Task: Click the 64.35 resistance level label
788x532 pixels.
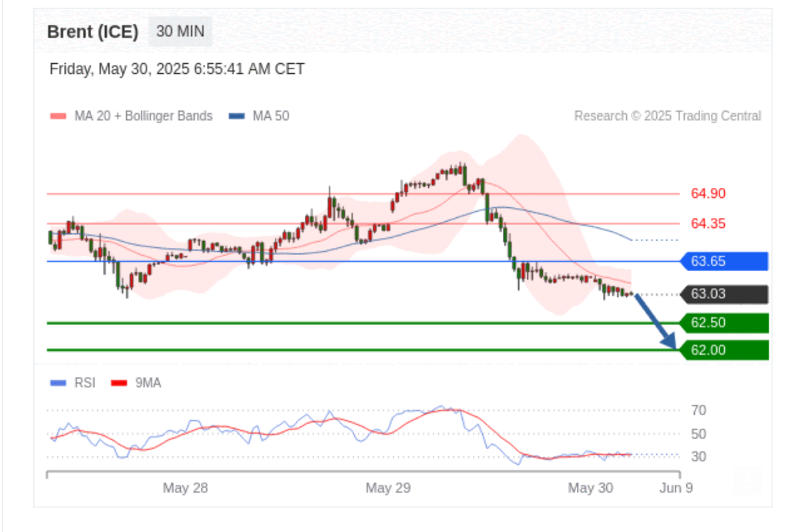Action: 708,223
